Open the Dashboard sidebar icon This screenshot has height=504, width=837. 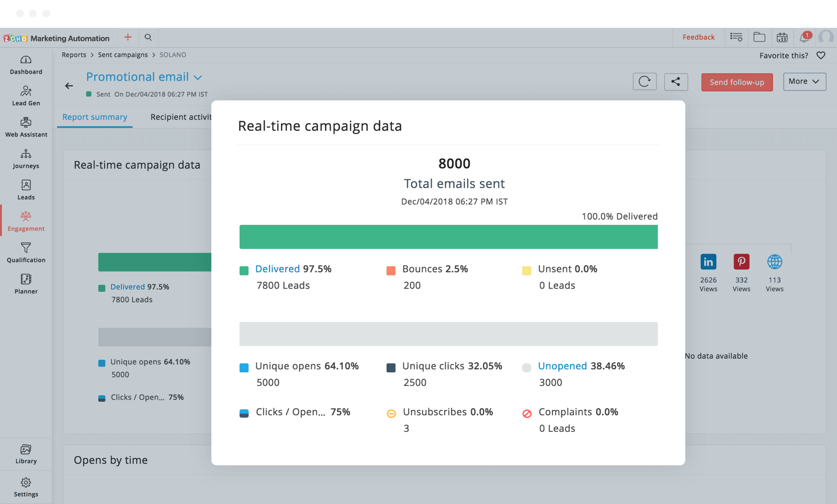coord(26,65)
